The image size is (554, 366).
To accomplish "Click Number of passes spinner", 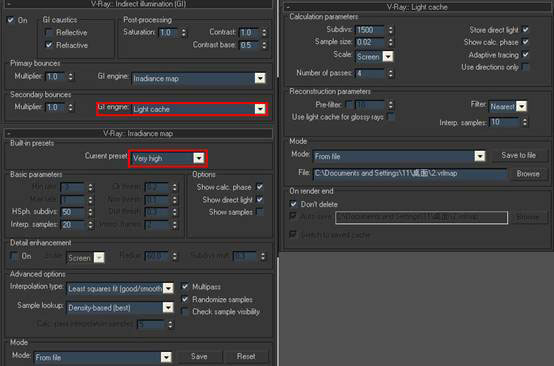I will coord(390,73).
